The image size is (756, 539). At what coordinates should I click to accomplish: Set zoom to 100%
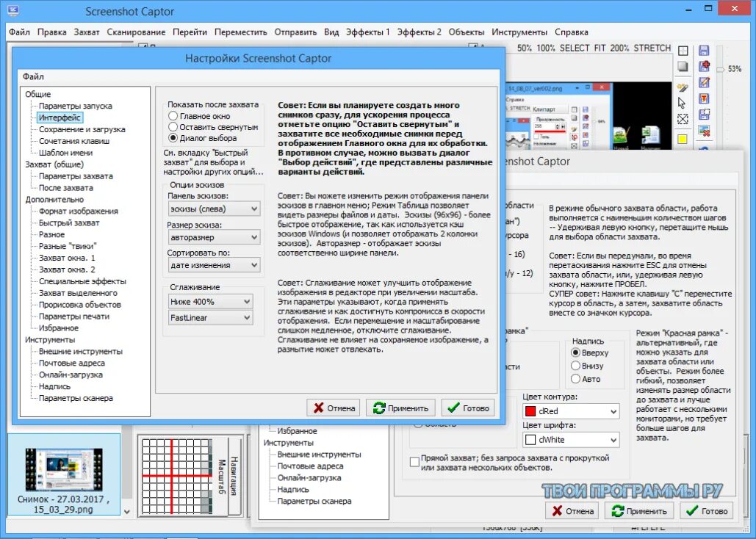point(546,48)
